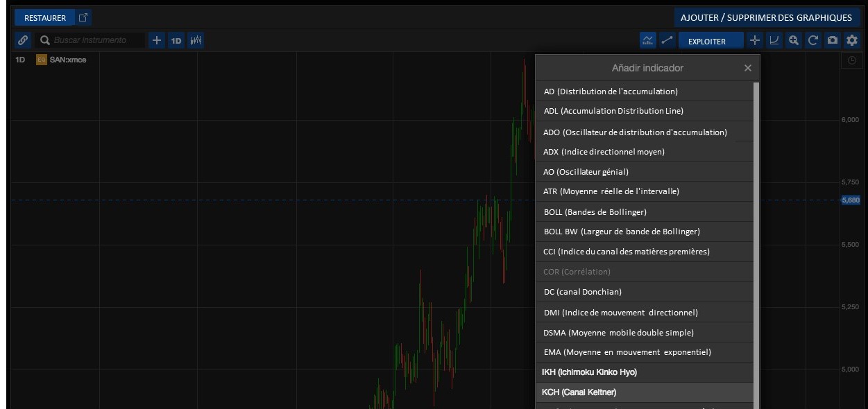The image size is (868, 409).
Task: Open the 1D timeframe selector
Action: coord(176,40)
